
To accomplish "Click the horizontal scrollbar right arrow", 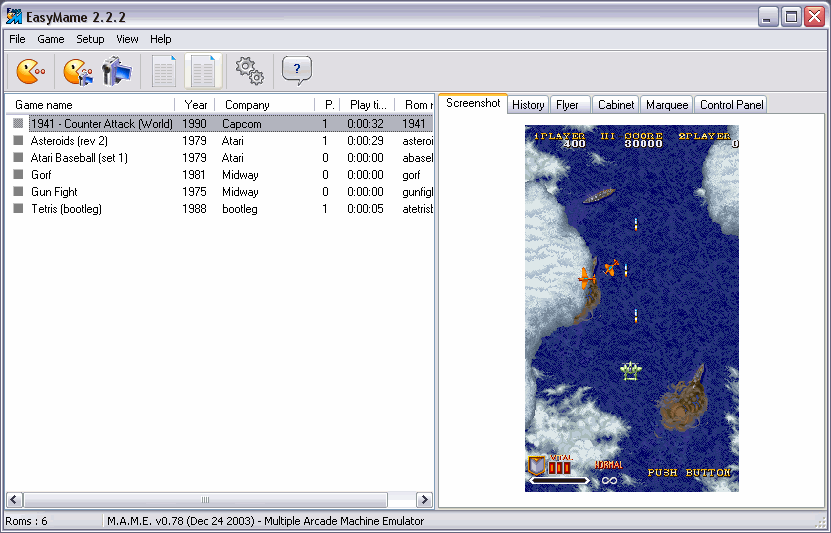I will 424,500.
